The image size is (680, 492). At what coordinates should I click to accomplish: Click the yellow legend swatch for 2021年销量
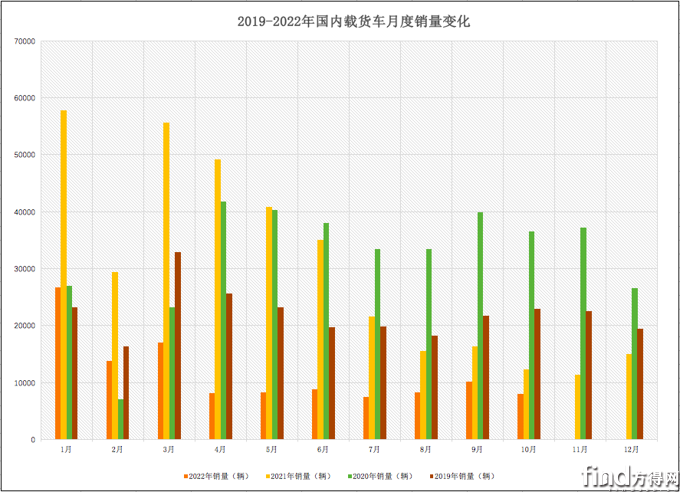click(x=268, y=476)
